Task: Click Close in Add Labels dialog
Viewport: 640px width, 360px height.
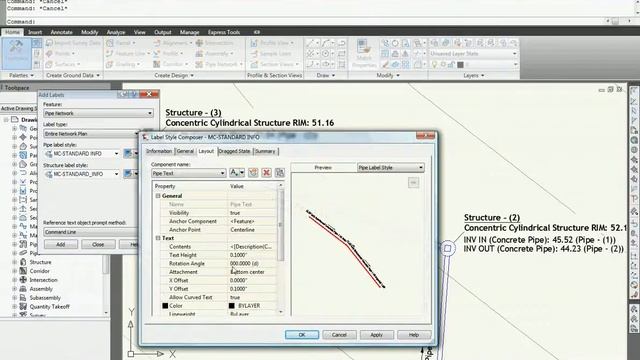Action: point(98,244)
